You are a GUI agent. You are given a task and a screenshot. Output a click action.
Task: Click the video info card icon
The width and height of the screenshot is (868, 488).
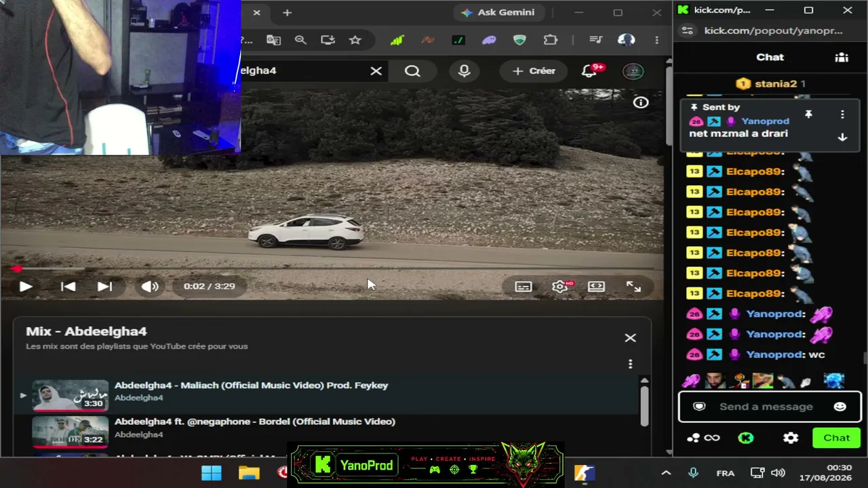coord(641,102)
